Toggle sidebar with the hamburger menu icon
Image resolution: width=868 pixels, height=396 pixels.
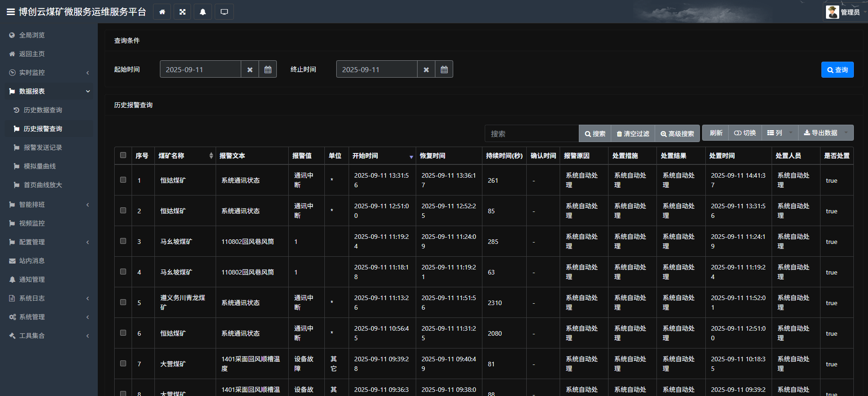[x=11, y=12]
